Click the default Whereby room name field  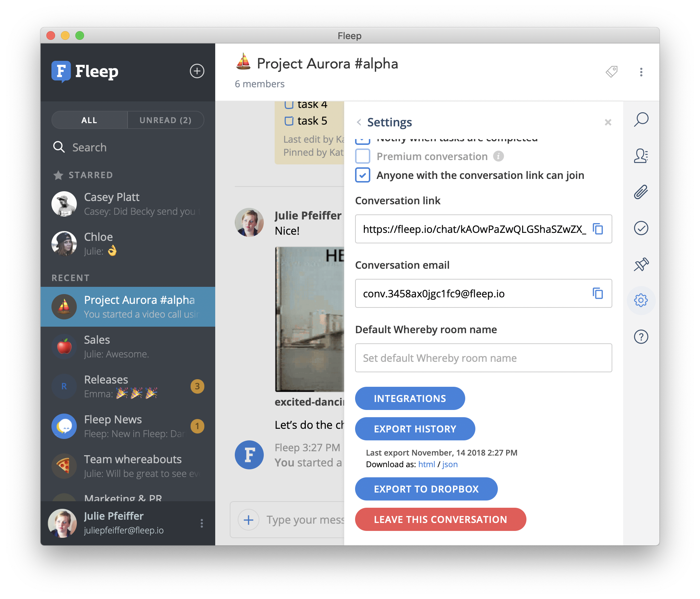click(x=484, y=358)
